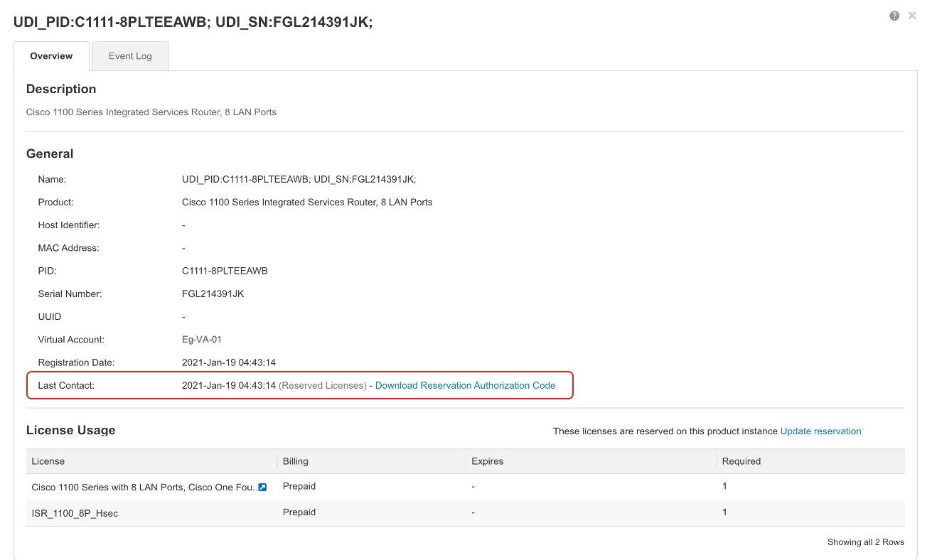Switch to the Event Log tab
Image resolution: width=932 pixels, height=560 pixels.
click(130, 56)
